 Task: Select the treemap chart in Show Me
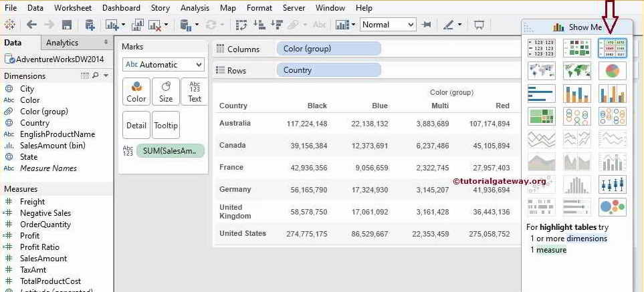(x=541, y=116)
